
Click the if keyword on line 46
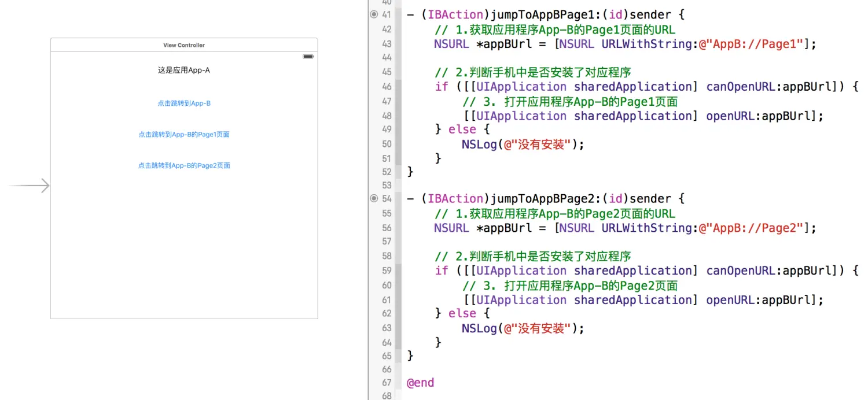442,87
